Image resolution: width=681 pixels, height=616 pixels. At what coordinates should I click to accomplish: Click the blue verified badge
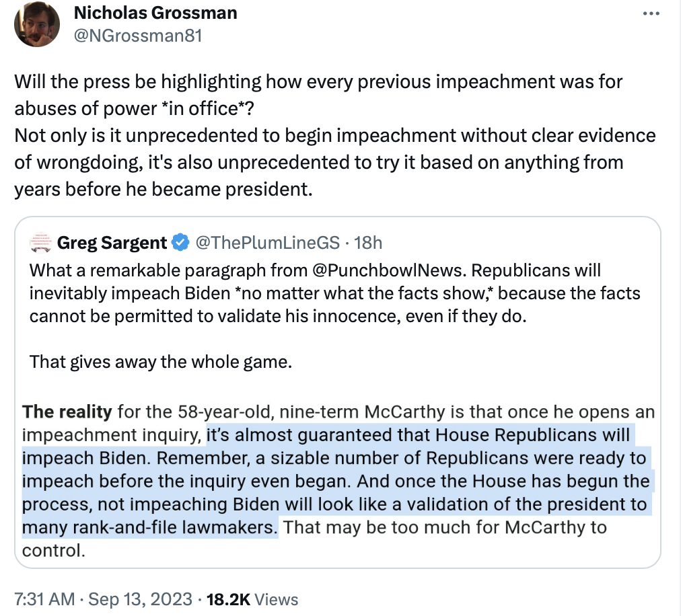point(180,242)
